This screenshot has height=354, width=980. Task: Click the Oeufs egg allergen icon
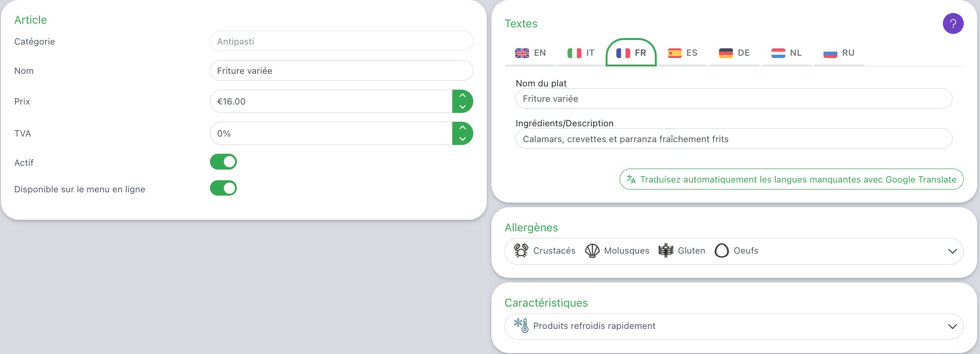[x=722, y=251]
